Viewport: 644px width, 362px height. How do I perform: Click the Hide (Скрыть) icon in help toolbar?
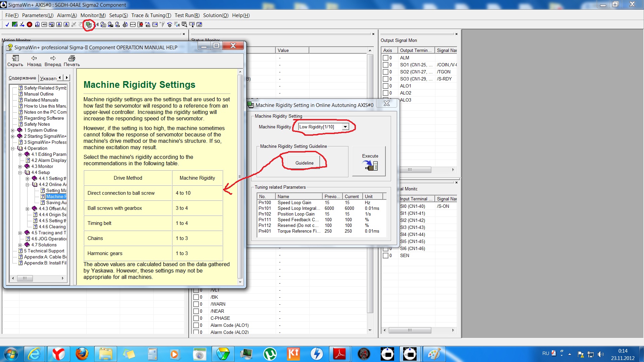15,59
